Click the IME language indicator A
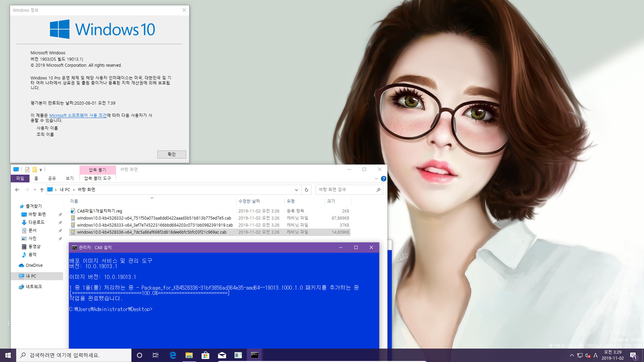The height and width of the screenshot is (362, 644). click(596, 355)
